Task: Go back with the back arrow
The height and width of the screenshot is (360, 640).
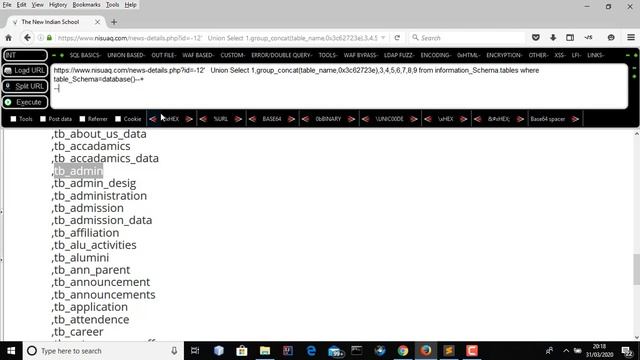Action: [x=27, y=38]
